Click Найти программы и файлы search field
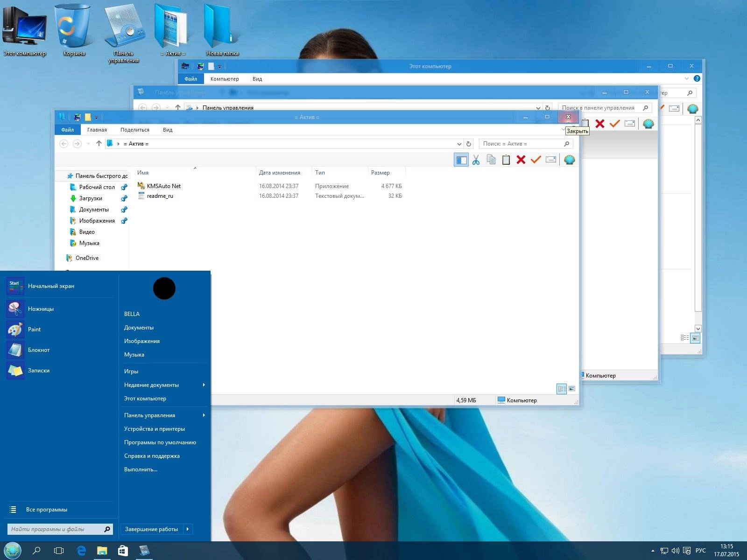The height and width of the screenshot is (560, 747). (x=60, y=529)
